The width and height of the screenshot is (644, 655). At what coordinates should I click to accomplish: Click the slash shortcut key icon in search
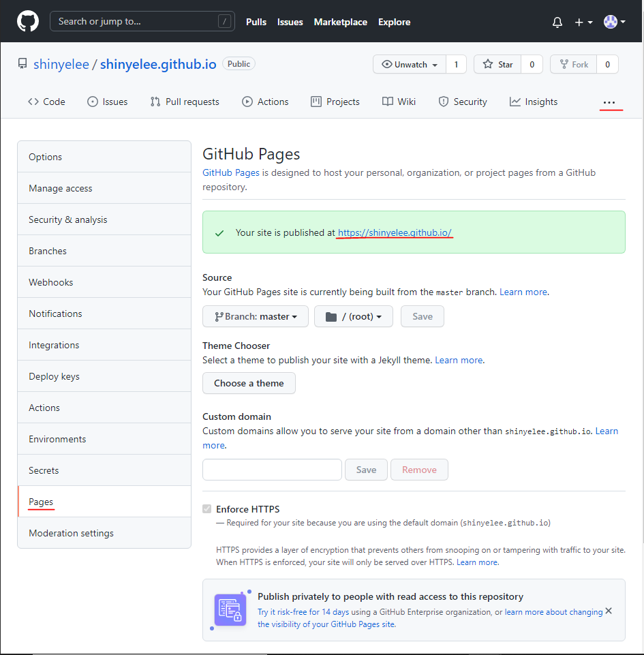pos(224,21)
